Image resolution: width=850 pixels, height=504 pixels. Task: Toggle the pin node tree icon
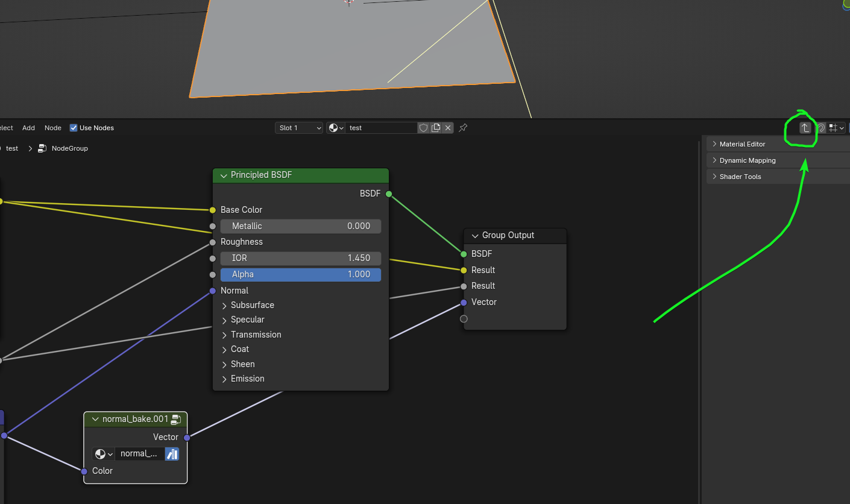[463, 128]
